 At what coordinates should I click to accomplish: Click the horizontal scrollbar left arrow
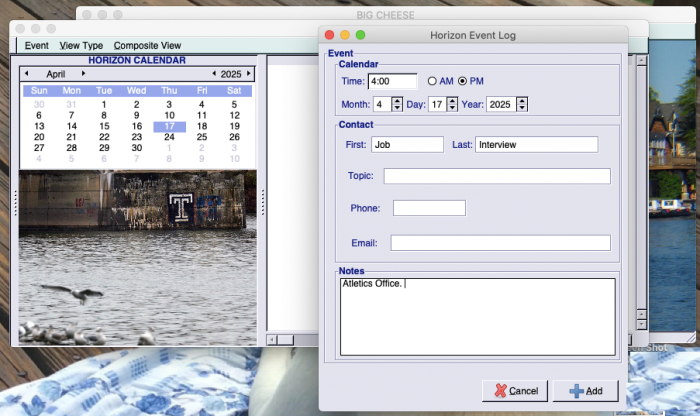point(270,340)
